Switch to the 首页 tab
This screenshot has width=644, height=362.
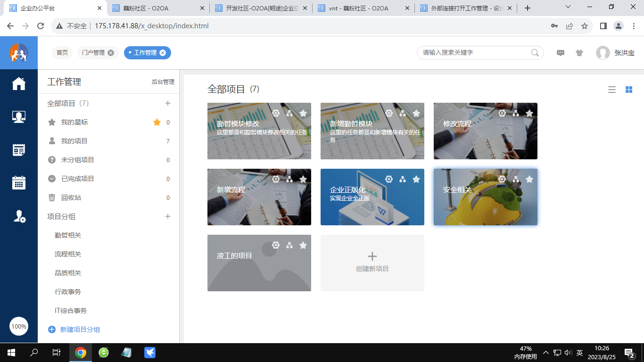click(62, 53)
